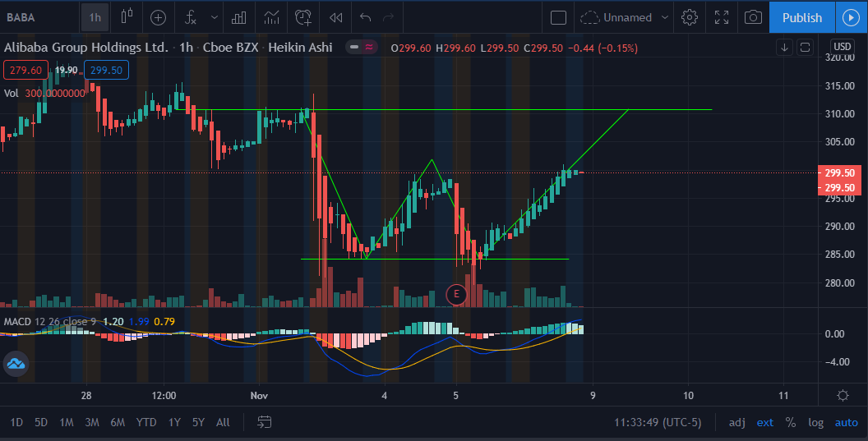Click the 310.00 price scale label
The width and height of the screenshot is (868, 441).
coord(839,113)
